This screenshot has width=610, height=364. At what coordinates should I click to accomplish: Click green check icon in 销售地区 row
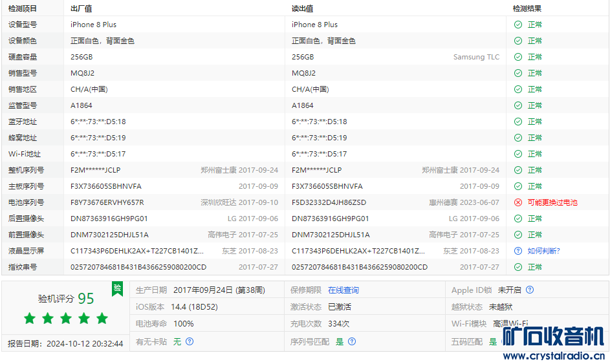click(x=517, y=89)
